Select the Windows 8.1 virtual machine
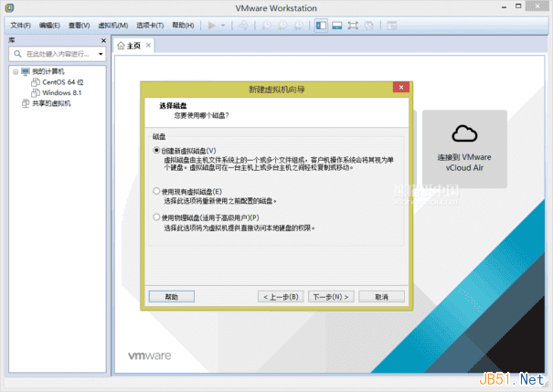The height and width of the screenshot is (392, 553). [x=62, y=92]
